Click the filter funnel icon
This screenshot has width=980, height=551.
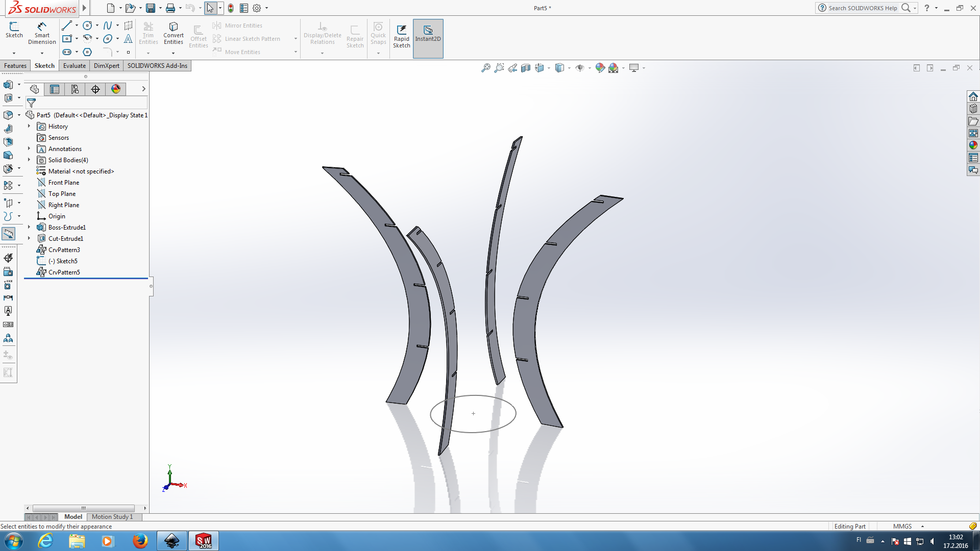pyautogui.click(x=31, y=103)
